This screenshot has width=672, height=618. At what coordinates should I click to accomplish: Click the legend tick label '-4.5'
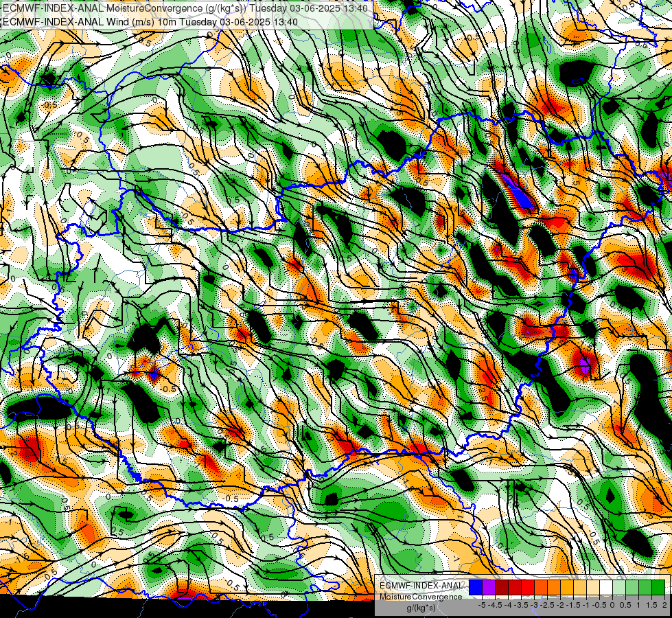(x=495, y=605)
